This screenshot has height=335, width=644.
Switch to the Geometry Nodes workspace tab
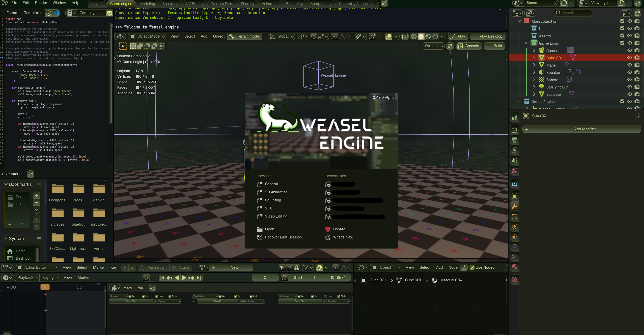point(353,4)
